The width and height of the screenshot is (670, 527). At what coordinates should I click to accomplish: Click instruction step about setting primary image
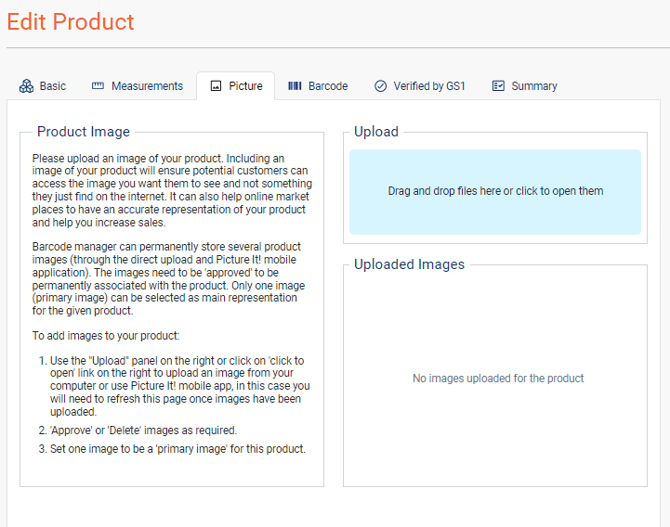coord(177,448)
